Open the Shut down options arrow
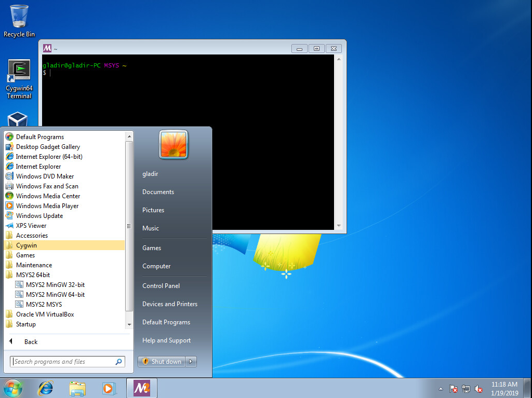This screenshot has height=398, width=532. tap(191, 362)
